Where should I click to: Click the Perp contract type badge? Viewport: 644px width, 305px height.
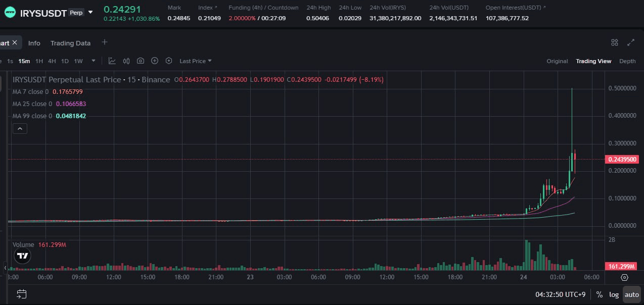pos(76,13)
